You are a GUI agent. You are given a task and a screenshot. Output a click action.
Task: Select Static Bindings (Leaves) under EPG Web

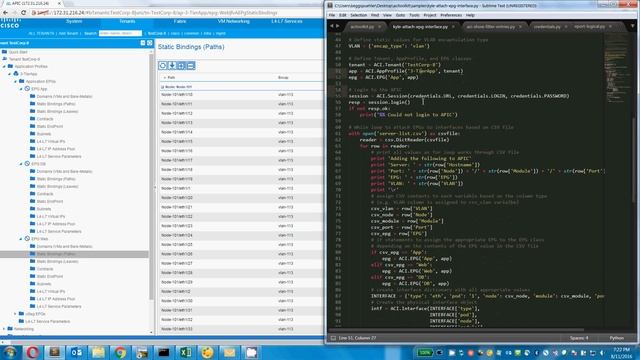[57, 261]
